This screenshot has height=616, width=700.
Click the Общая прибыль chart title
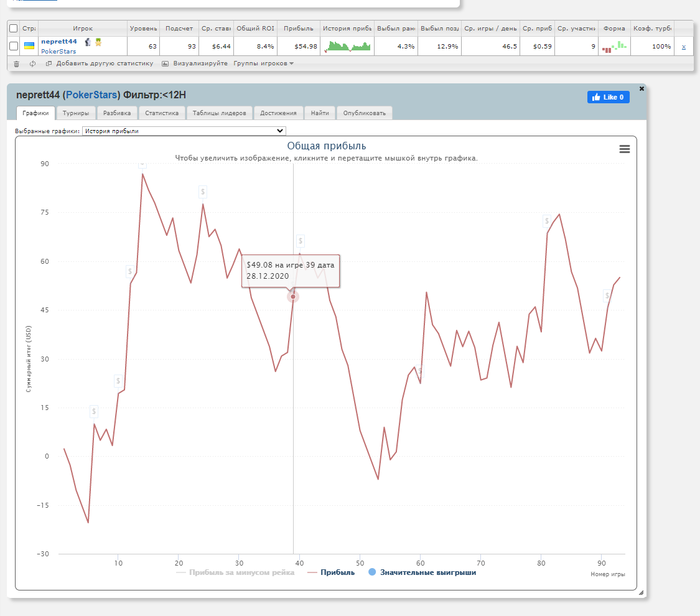tap(326, 146)
